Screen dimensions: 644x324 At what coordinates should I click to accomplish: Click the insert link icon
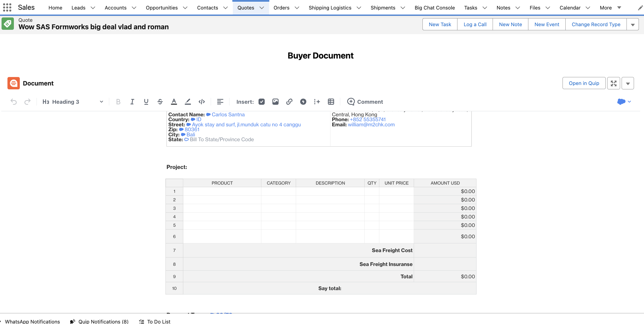[289, 102]
